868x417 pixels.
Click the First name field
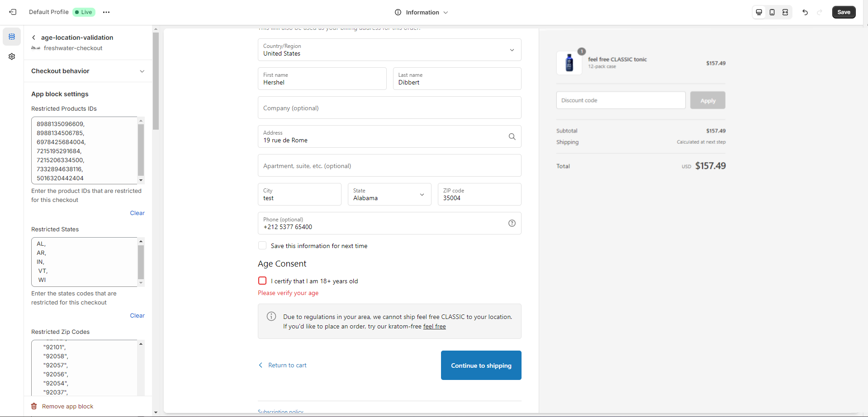coord(322,79)
